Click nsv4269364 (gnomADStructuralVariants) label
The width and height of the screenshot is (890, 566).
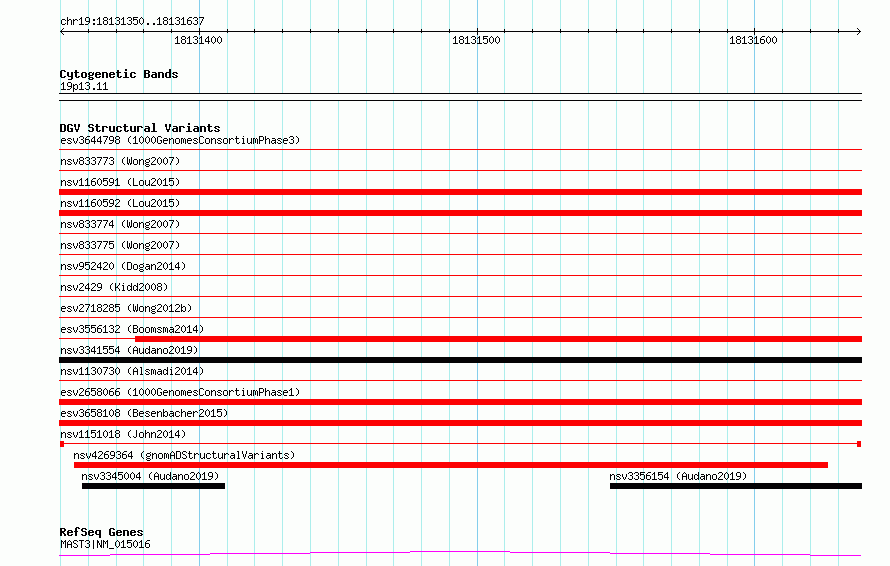184,455
